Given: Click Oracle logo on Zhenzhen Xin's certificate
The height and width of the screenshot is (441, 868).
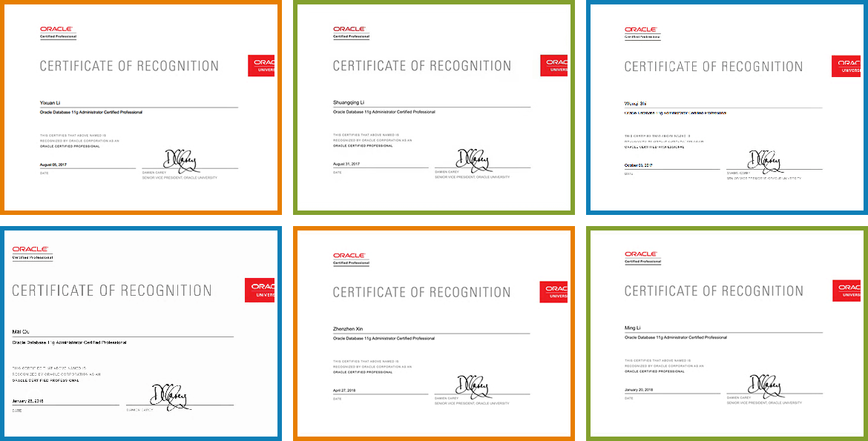Looking at the screenshot, I should (x=351, y=257).
